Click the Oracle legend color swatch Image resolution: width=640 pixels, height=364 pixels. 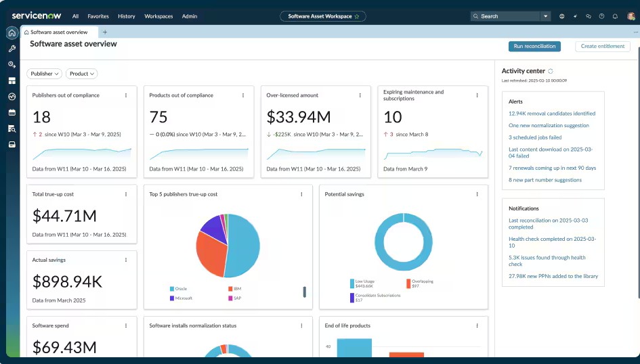pyautogui.click(x=172, y=289)
